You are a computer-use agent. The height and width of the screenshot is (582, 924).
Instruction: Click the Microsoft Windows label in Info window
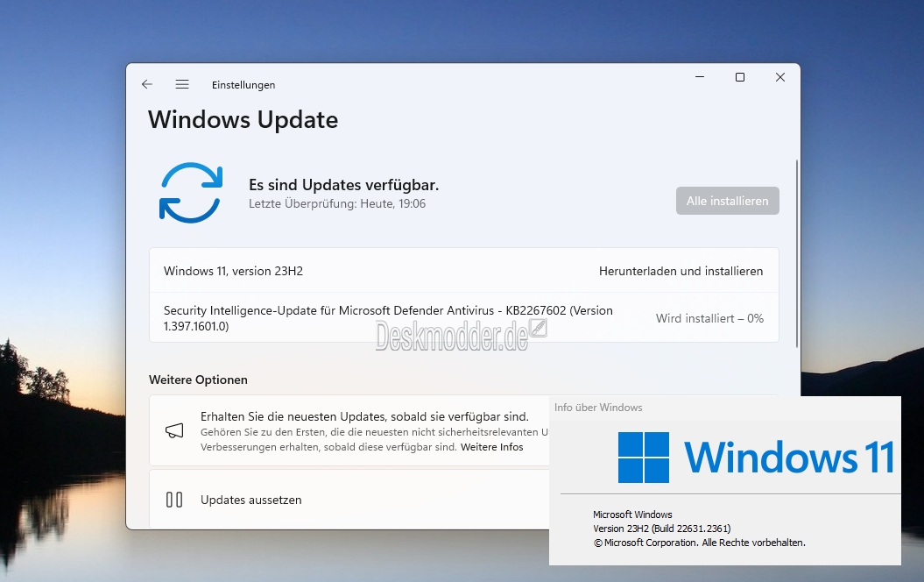click(632, 515)
